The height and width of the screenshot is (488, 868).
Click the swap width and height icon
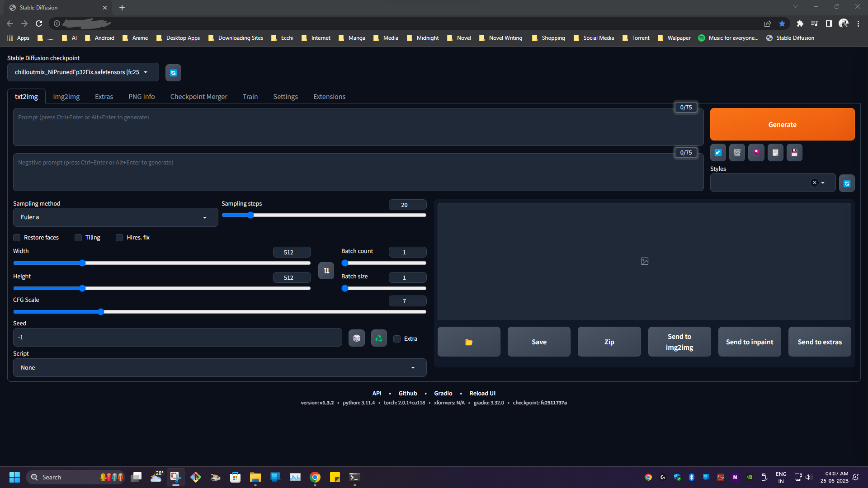326,270
